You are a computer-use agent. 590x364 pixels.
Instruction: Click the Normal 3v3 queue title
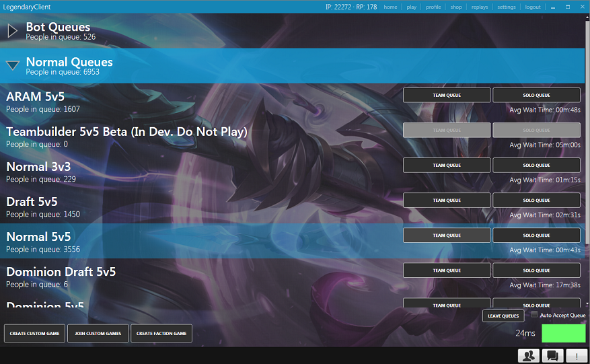[38, 166]
